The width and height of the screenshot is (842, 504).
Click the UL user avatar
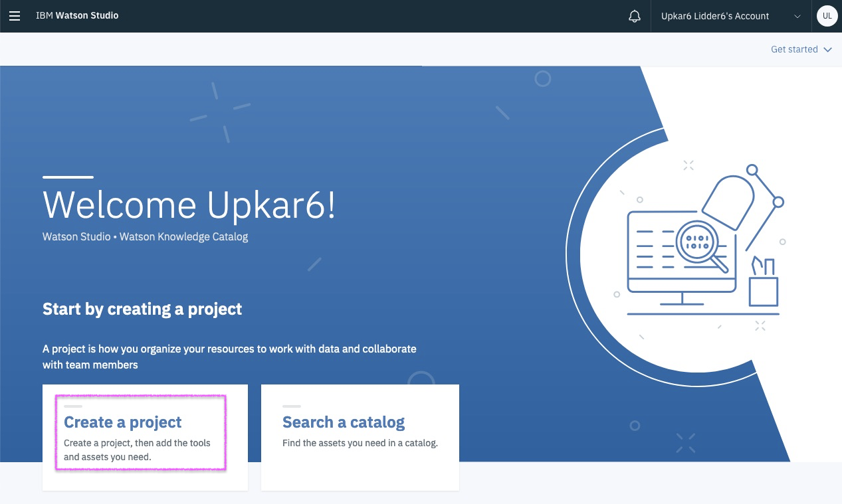[x=827, y=16]
